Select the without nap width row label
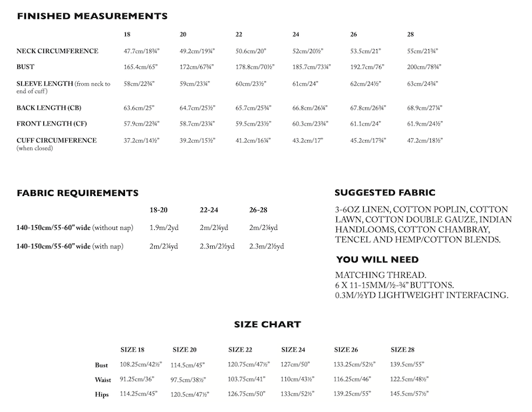This screenshot has height=412, width=532. point(74,228)
